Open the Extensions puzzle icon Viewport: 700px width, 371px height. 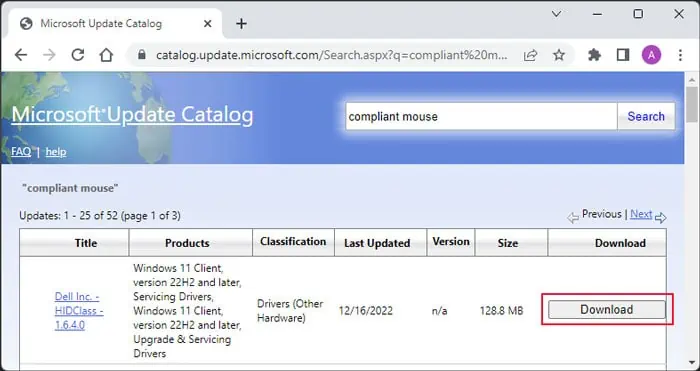click(594, 55)
